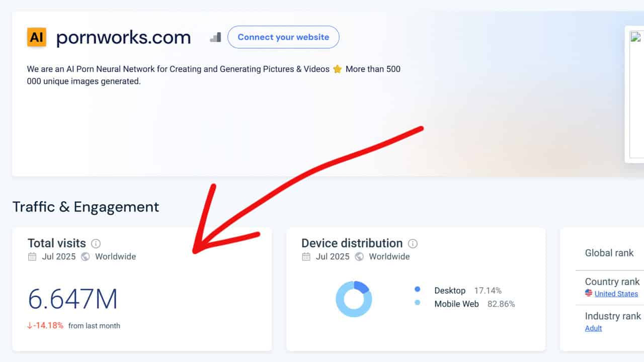The height and width of the screenshot is (362, 644).
Task: Click the calendar icon under Total visits
Action: 32,257
